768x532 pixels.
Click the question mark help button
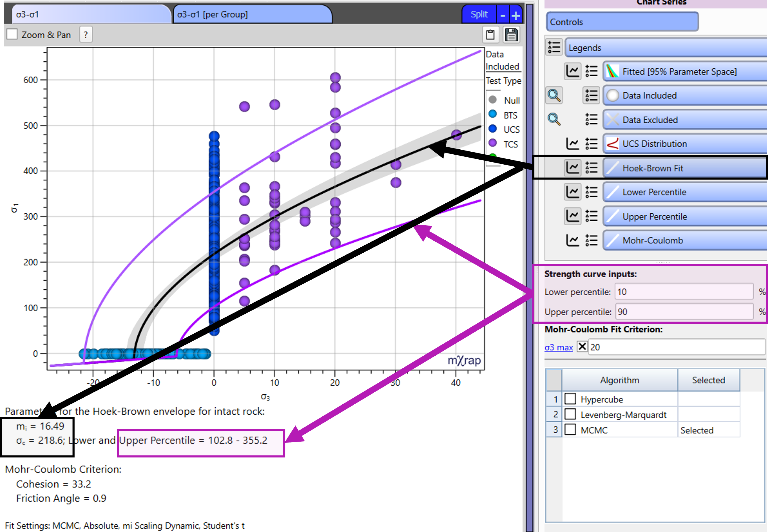tap(86, 35)
